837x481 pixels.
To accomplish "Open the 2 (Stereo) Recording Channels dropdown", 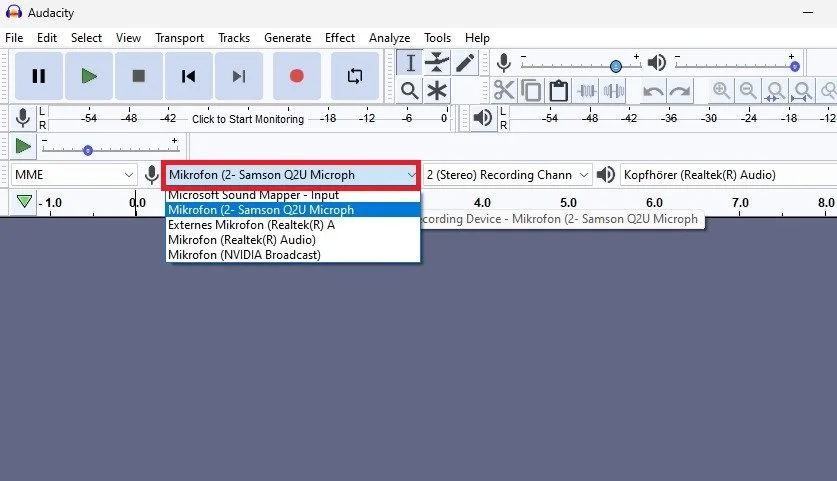I will tap(507, 175).
